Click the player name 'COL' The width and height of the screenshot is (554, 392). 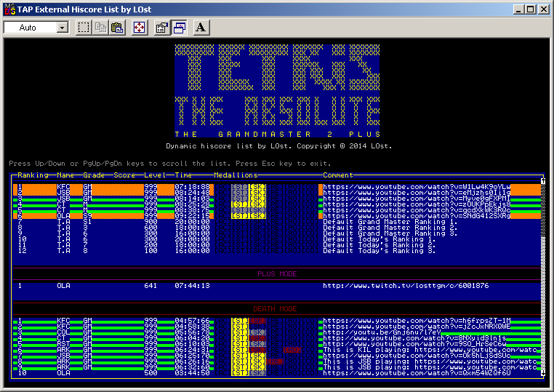pyautogui.click(x=63, y=332)
